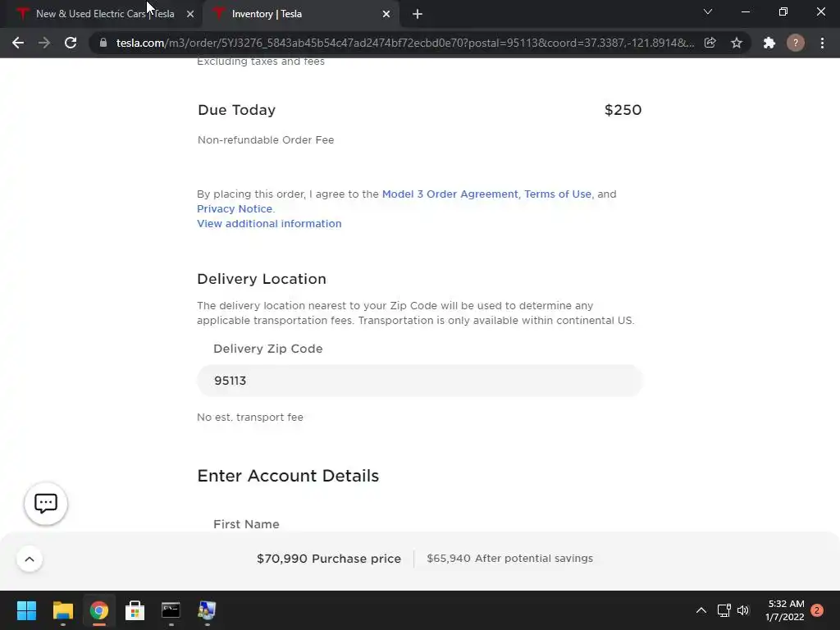Click the Non-refundable Order Fee text
The width and height of the screenshot is (840, 630).
(x=266, y=139)
